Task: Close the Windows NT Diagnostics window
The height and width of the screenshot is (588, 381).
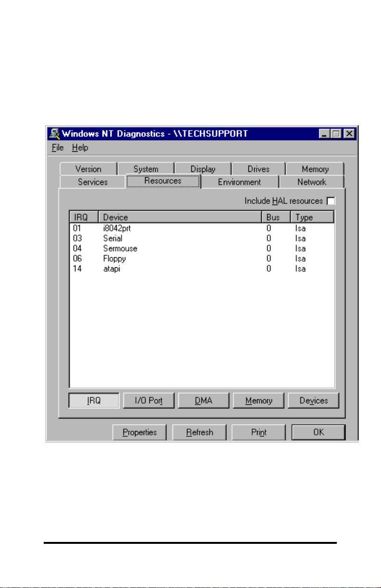Action: tap(349, 134)
